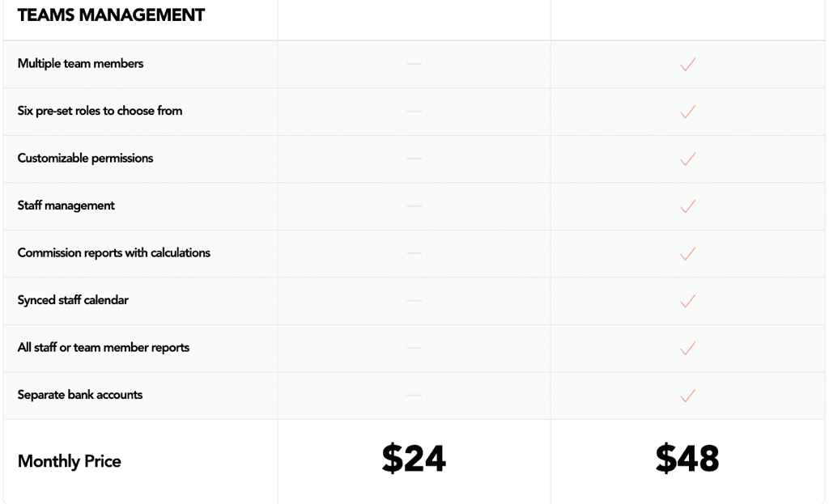The height and width of the screenshot is (504, 829).
Task: Click the Commission reports with calculations label
Action: pyautogui.click(x=114, y=253)
